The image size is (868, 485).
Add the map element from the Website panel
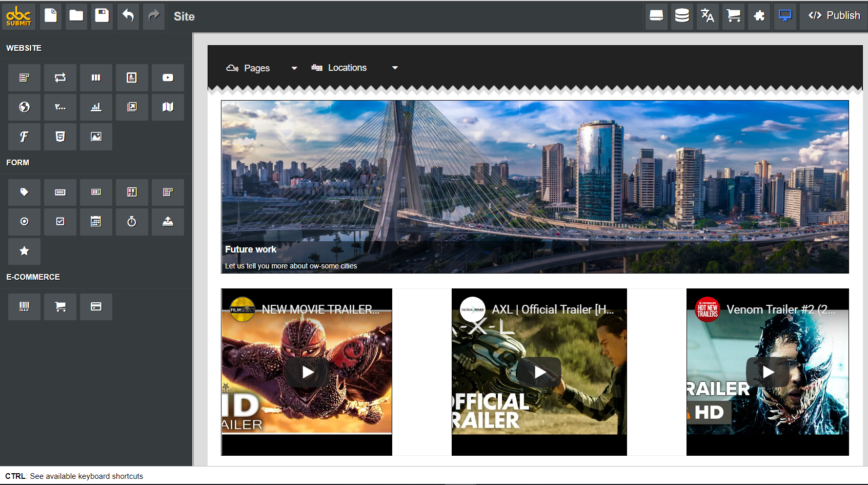coord(168,107)
